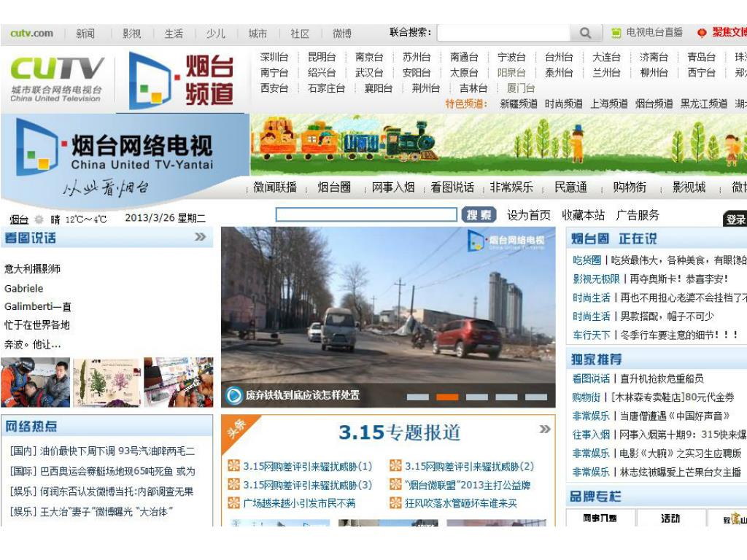Open 男款搭配,帽子不可少 link

pos(667,316)
